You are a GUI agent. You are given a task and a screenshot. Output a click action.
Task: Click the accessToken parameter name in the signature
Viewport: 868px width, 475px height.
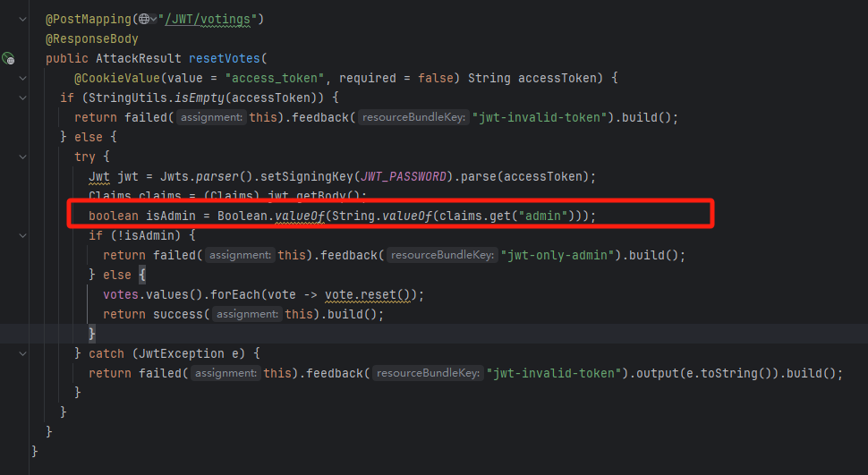click(x=557, y=78)
